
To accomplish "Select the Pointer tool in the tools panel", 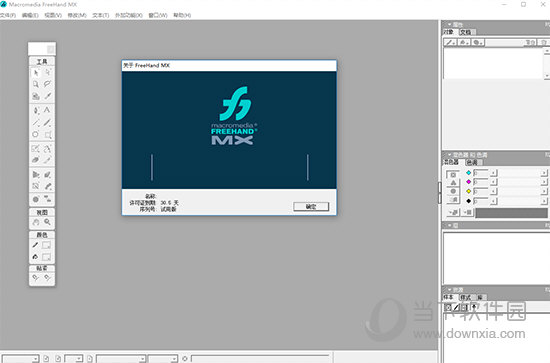I will click(36, 73).
